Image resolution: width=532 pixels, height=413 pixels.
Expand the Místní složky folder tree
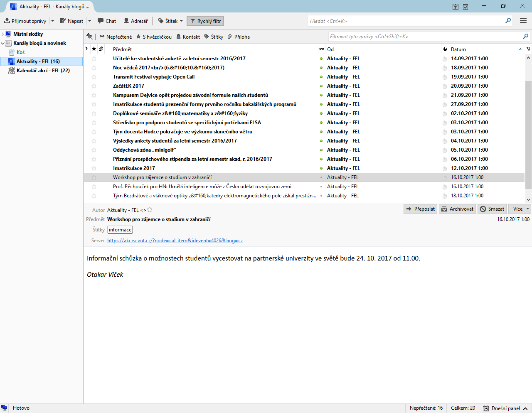coord(3,34)
